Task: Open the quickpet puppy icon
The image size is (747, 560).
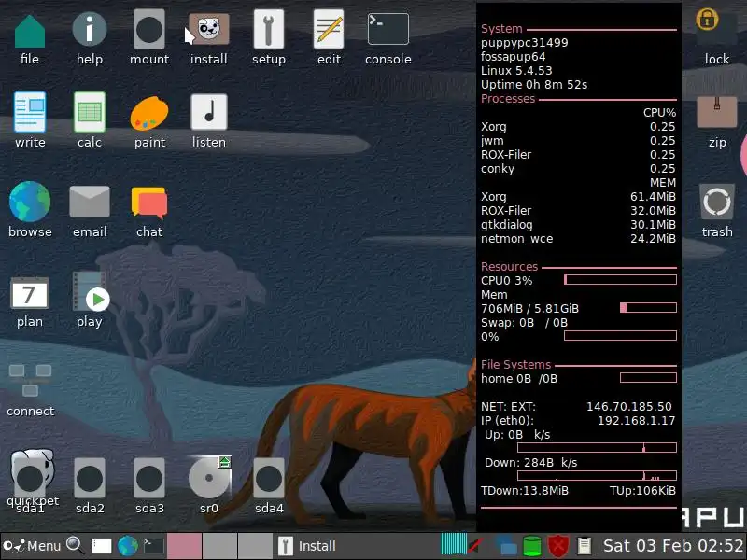Action: click(x=33, y=469)
